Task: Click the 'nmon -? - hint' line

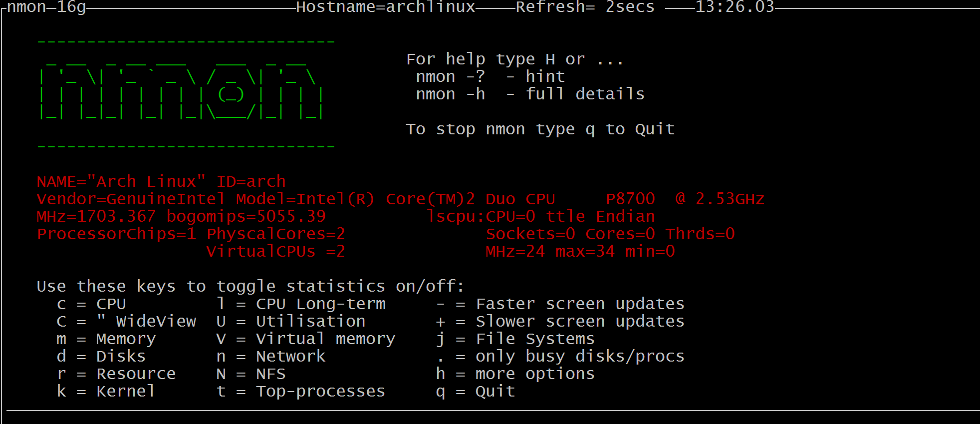Action: pyautogui.click(x=490, y=77)
